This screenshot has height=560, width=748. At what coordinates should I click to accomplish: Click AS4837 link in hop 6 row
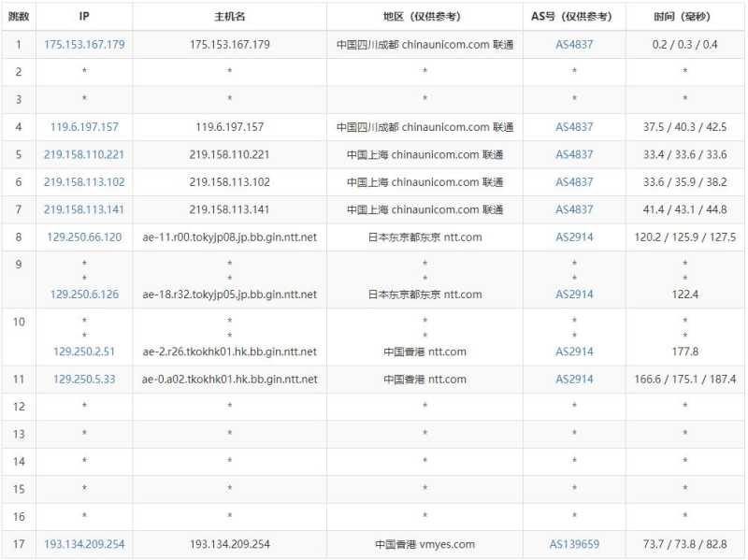pos(574,181)
